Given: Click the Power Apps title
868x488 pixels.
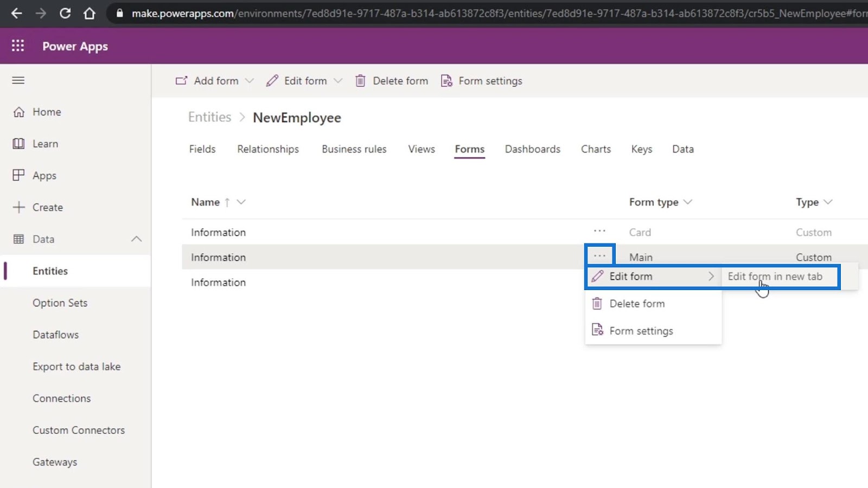Looking at the screenshot, I should pos(75,46).
